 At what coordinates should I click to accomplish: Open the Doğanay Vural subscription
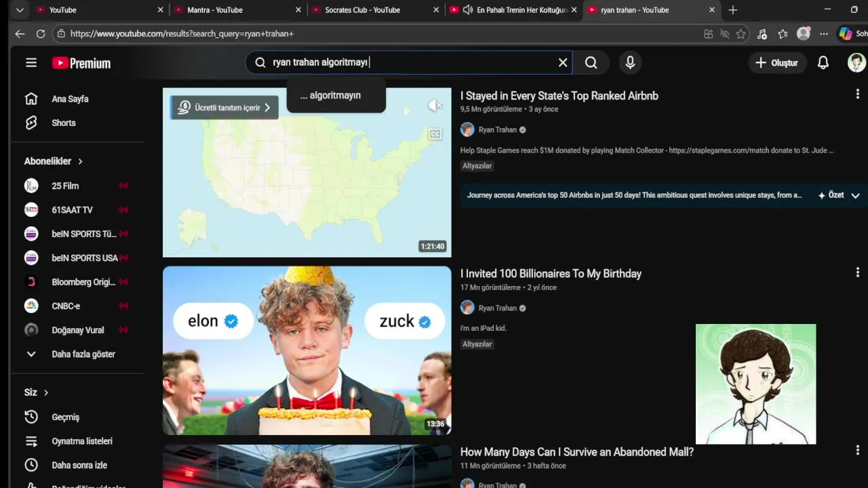(x=77, y=330)
